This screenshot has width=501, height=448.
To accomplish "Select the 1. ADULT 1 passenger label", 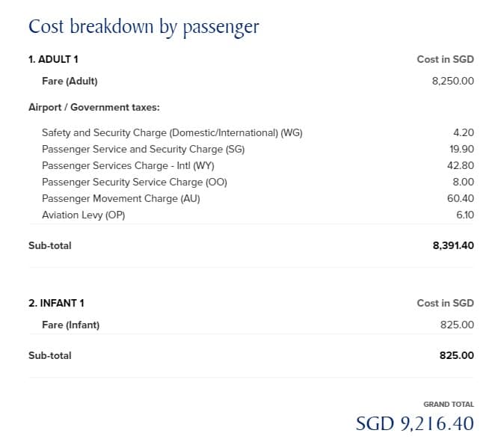I will [53, 59].
